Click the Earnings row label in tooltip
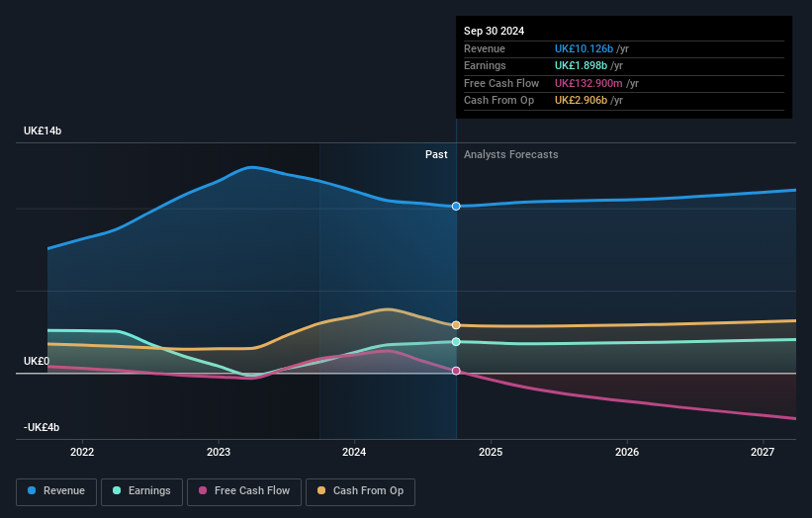 pyautogui.click(x=485, y=65)
